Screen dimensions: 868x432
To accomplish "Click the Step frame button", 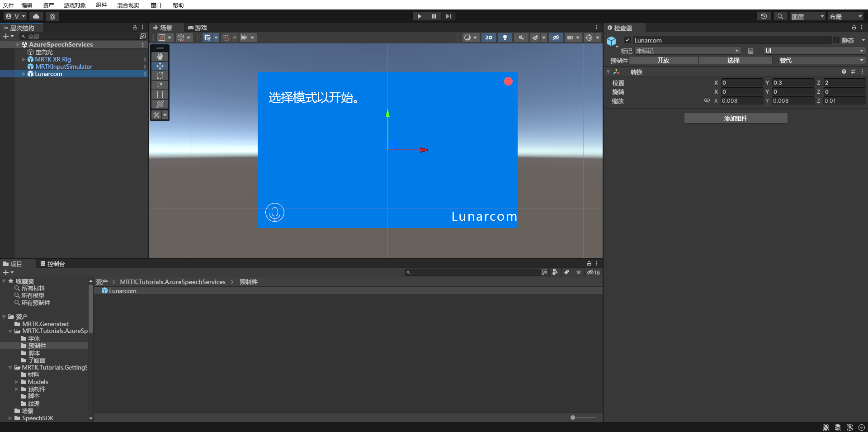I will (448, 16).
